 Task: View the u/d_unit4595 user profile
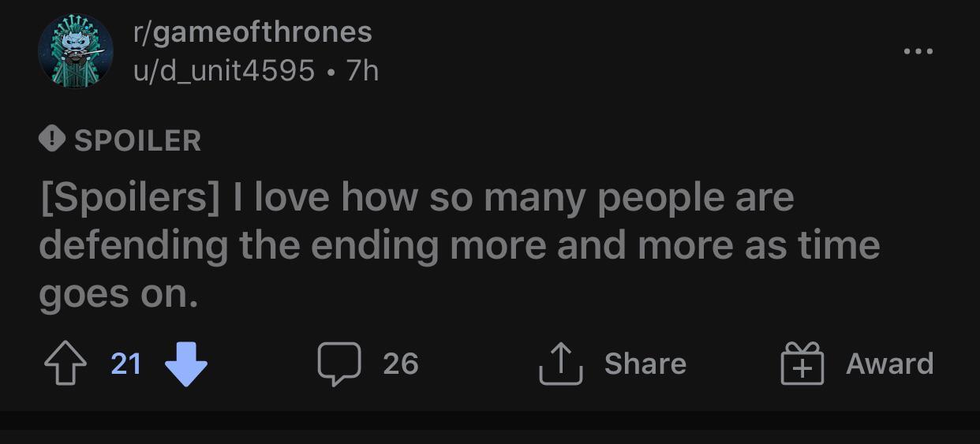pyautogui.click(x=223, y=72)
